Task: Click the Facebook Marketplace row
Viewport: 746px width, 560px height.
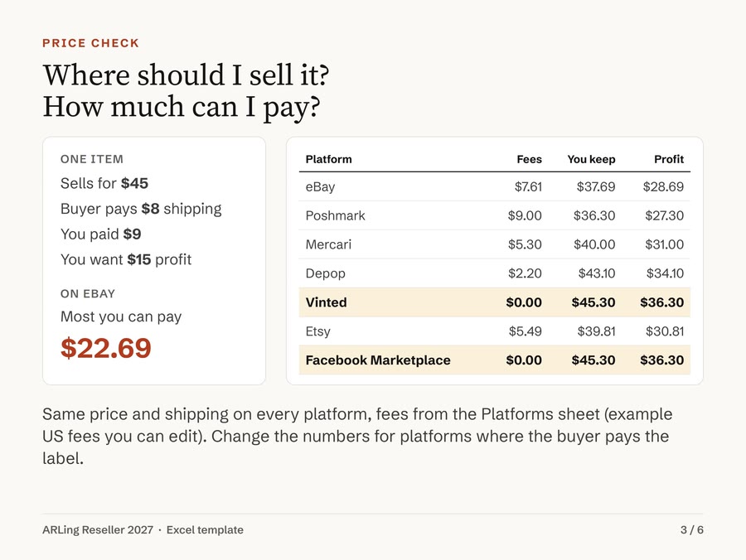Action: [x=494, y=360]
